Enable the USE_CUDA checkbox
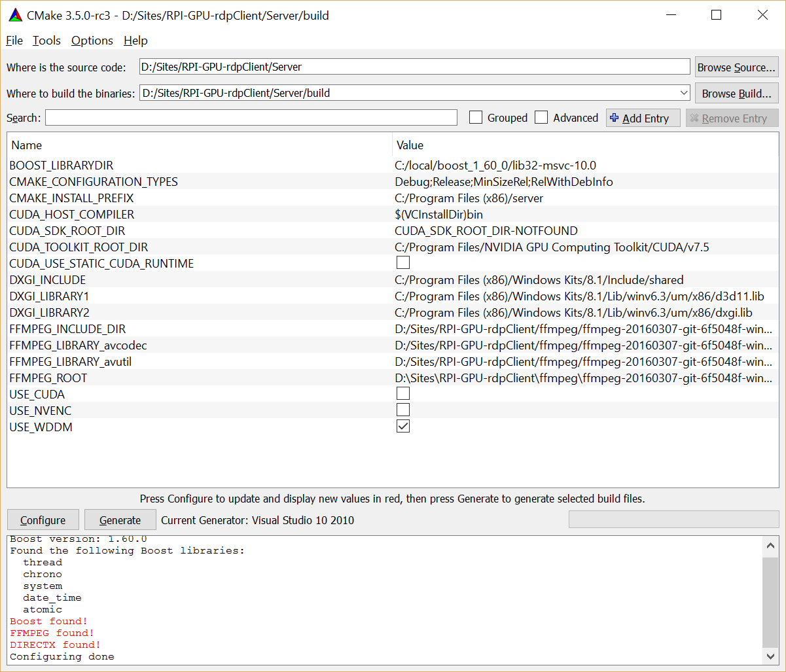 click(403, 394)
